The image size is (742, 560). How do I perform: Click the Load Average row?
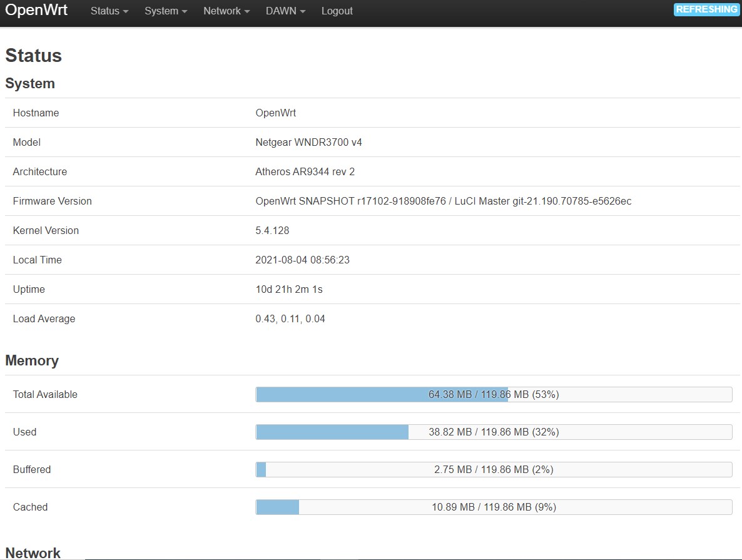[x=290, y=318]
